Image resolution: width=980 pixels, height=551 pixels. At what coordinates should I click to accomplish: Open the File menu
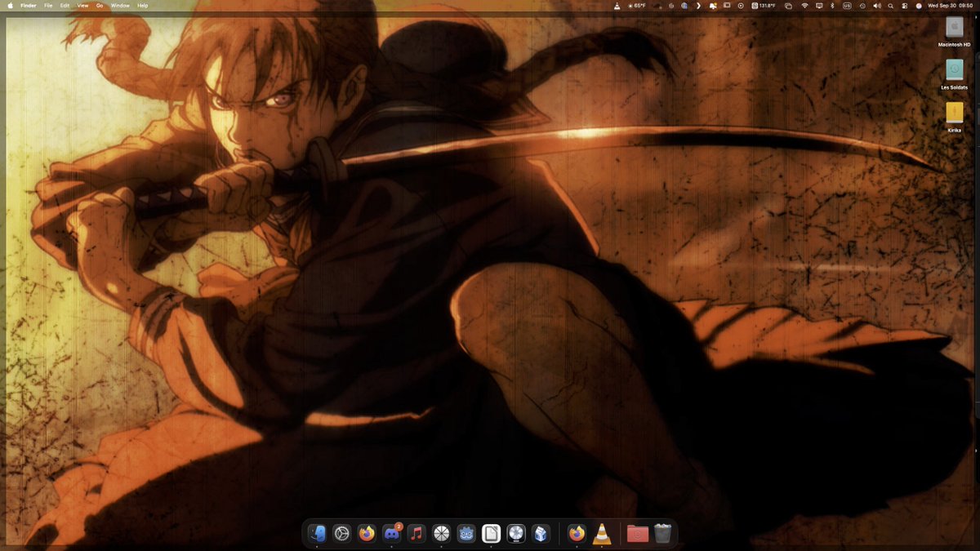(x=48, y=6)
